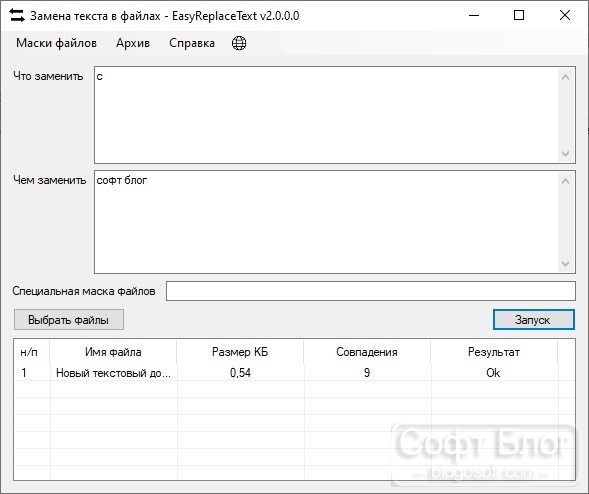
Task: Click down arrow of Что заменить scrollbar
Action: (x=566, y=153)
